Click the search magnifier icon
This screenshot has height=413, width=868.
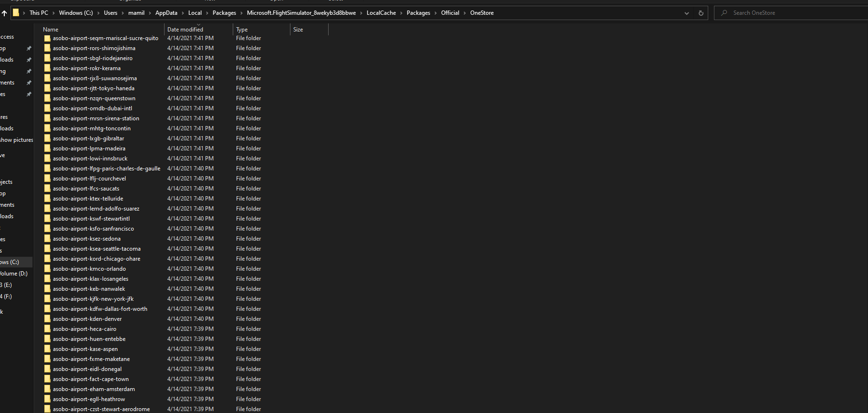pos(724,13)
